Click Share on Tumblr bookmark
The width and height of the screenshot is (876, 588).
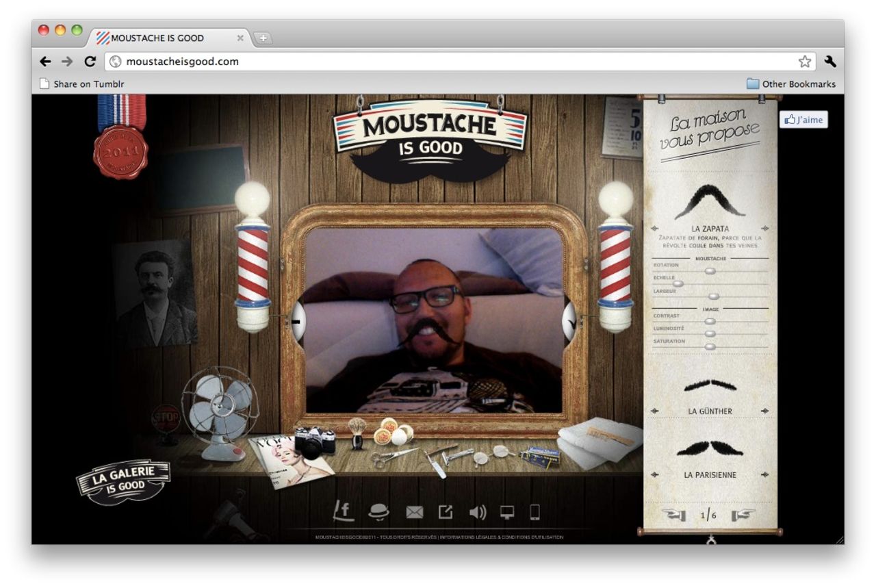pyautogui.click(x=81, y=84)
